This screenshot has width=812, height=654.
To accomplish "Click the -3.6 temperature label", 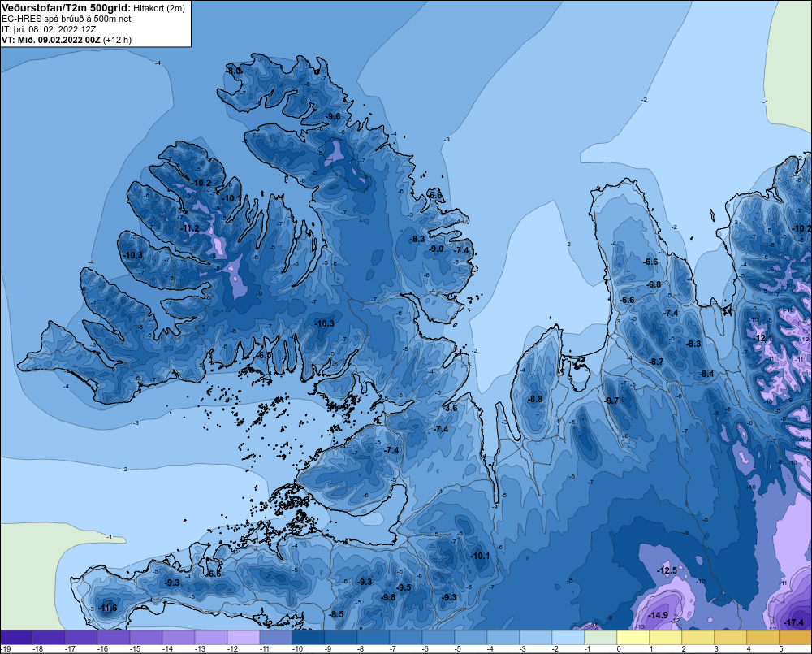I will click(451, 408).
